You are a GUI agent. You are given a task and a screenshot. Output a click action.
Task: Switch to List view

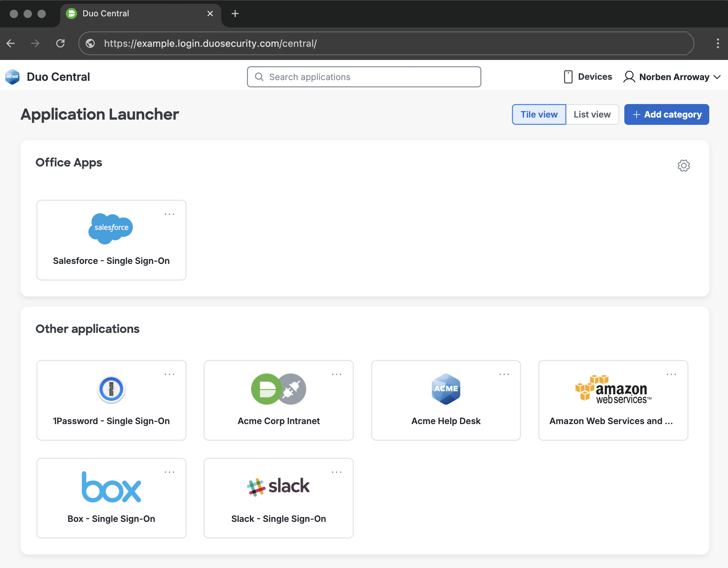(x=592, y=114)
